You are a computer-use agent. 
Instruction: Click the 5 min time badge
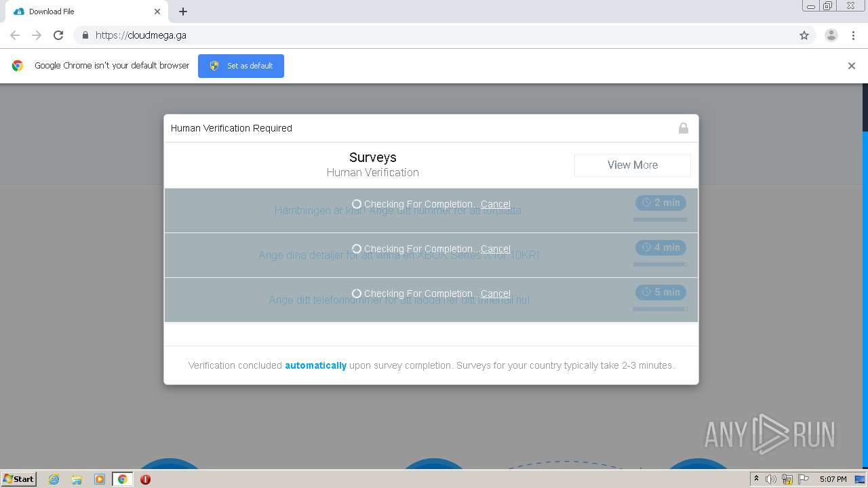tap(660, 292)
